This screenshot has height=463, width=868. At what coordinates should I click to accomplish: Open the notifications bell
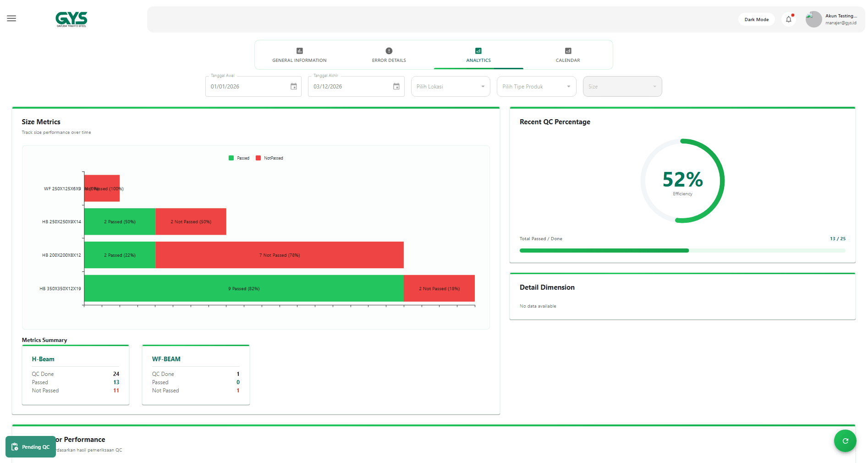pos(788,19)
